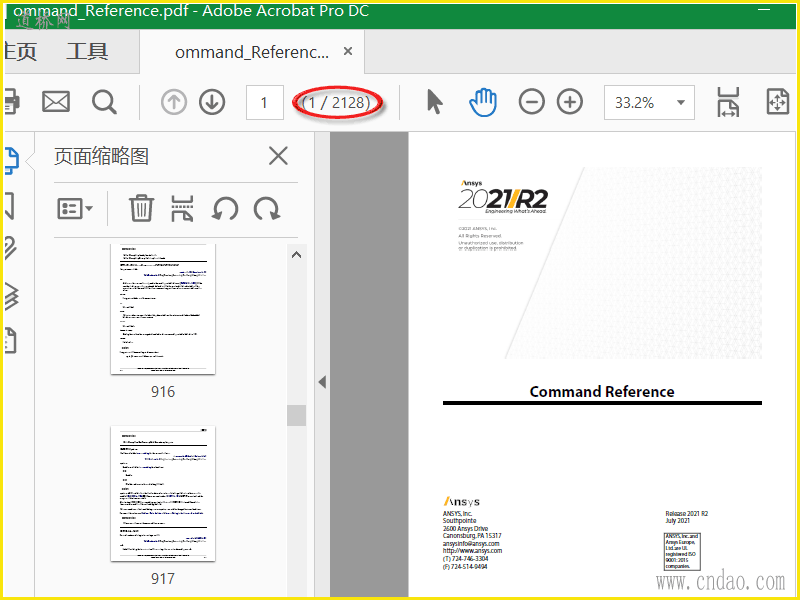Screen dimensions: 800x600
Task: Open page thumbnails sidebar icon
Action: 11,161
